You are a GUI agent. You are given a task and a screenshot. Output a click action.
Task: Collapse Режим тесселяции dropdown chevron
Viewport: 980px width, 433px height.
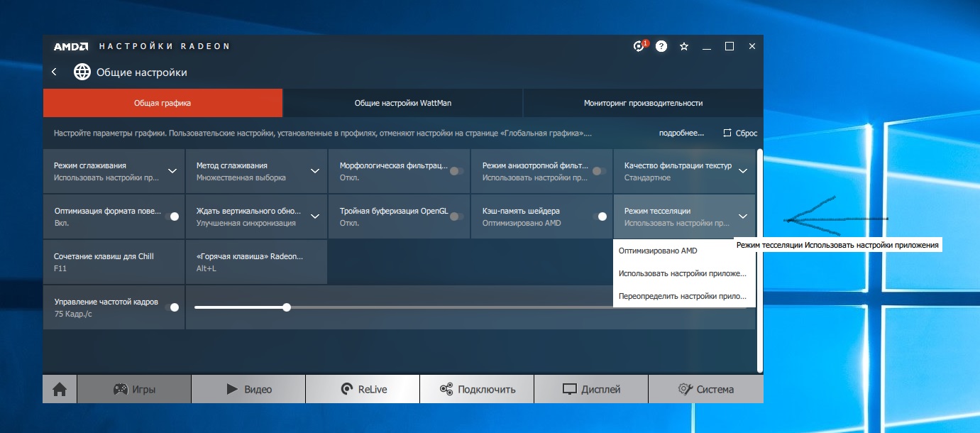[743, 217]
